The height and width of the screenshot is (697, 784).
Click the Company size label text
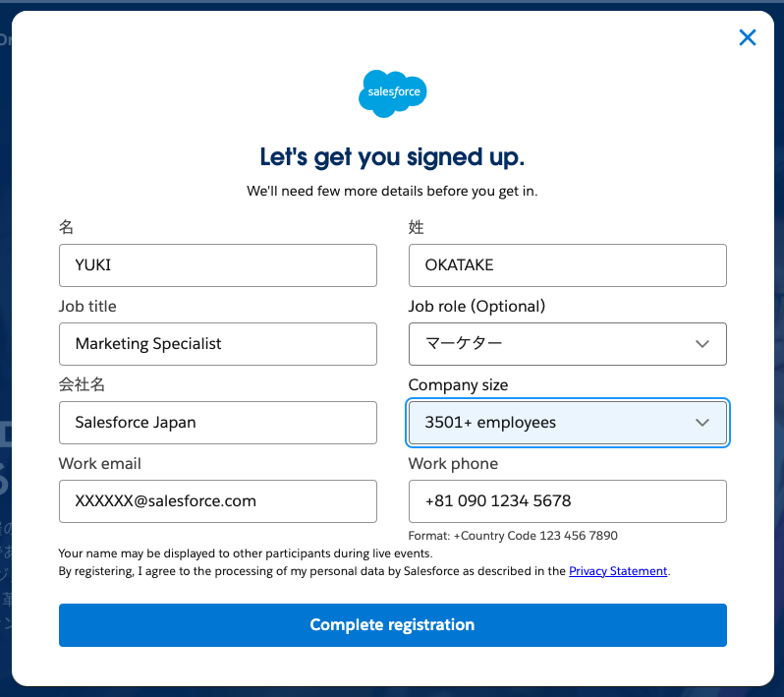(x=458, y=385)
